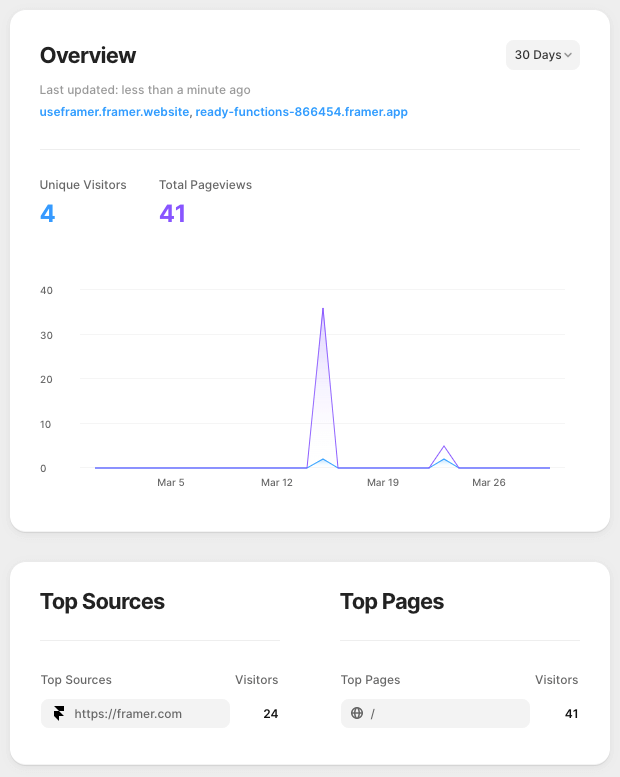Click the Mar 12 axis label
The image size is (620, 777).
coord(277,483)
